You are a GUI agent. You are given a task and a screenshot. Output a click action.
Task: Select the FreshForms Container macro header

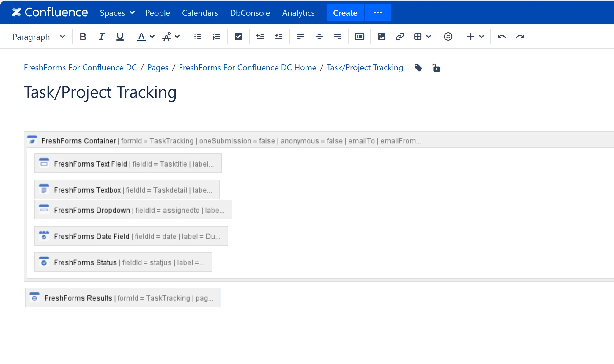(x=319, y=140)
